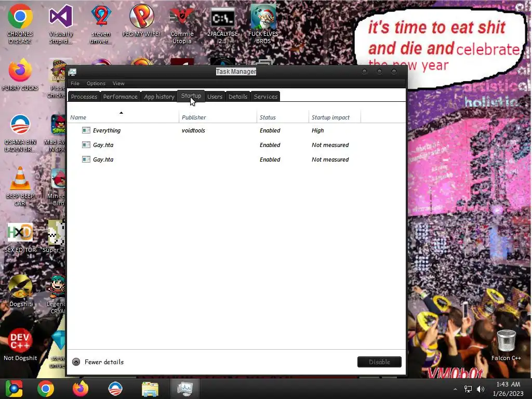The height and width of the screenshot is (399, 532).
Task: Open the Options menu in Task Manager
Action: [x=96, y=84]
